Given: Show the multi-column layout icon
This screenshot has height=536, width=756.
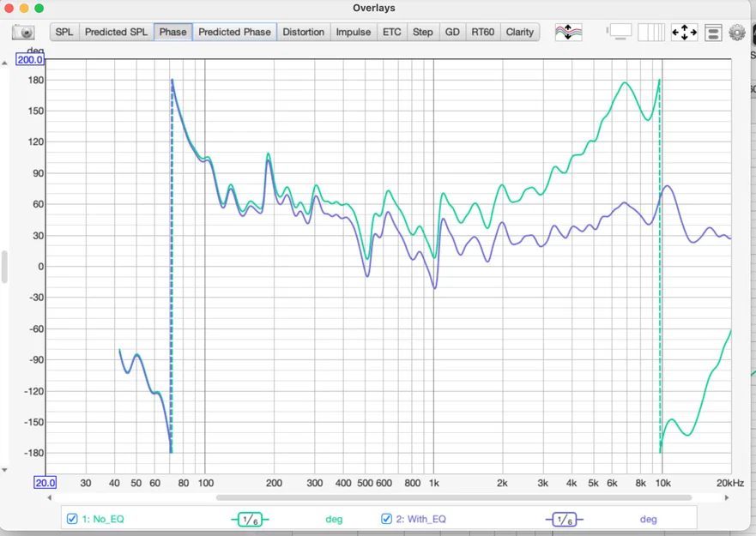Looking at the screenshot, I should (651, 33).
